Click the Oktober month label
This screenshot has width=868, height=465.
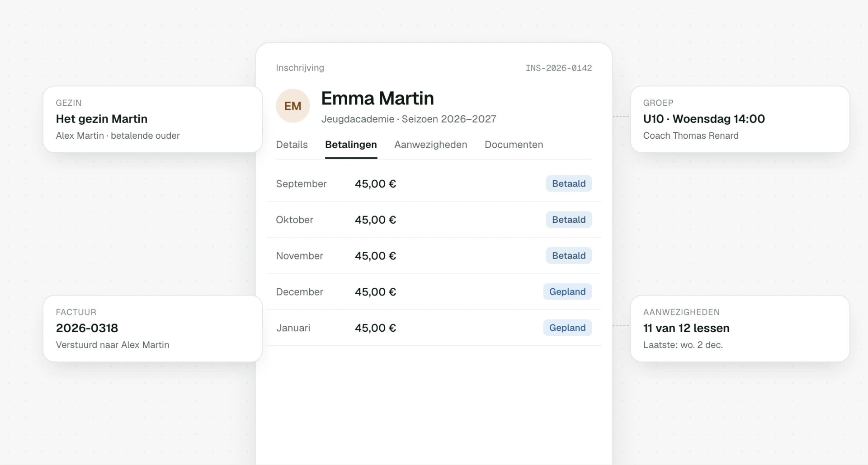[x=294, y=220]
